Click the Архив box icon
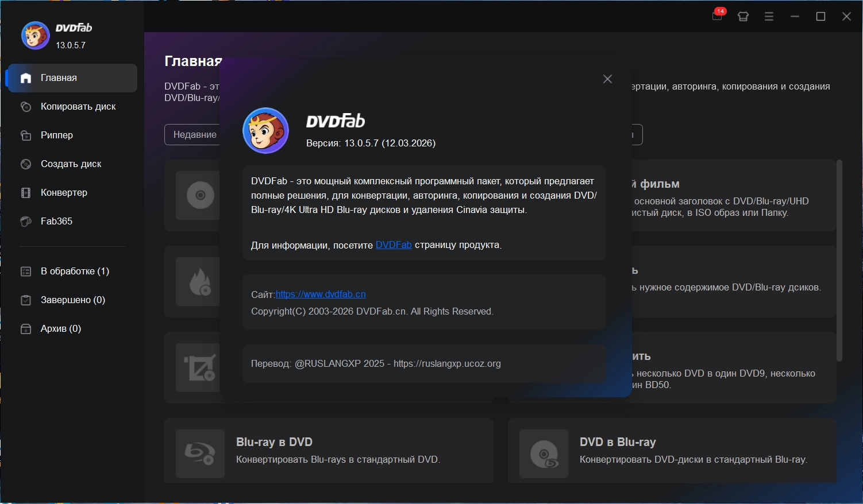This screenshot has height=504, width=863. (26, 329)
